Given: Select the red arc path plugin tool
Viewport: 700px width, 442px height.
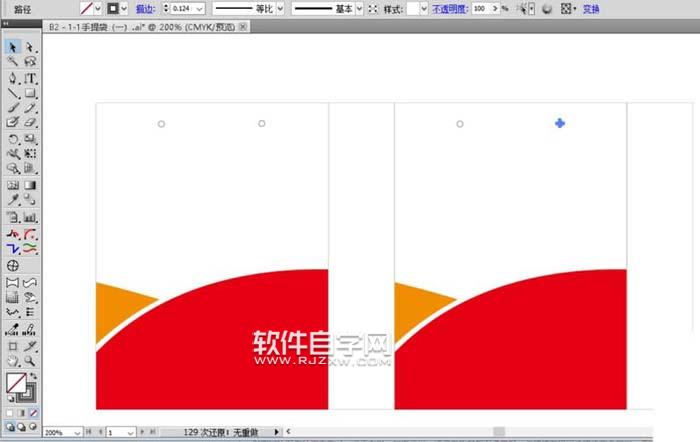Looking at the screenshot, I should [x=30, y=234].
